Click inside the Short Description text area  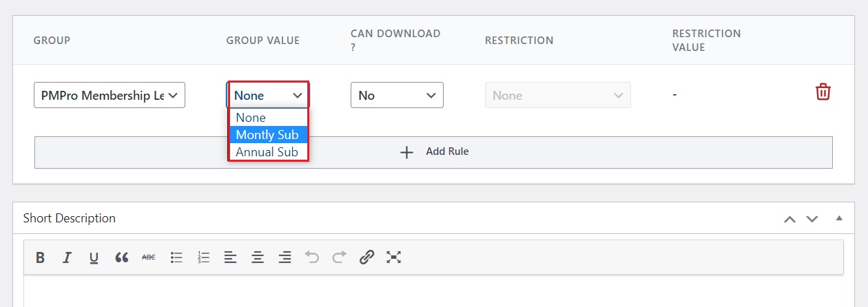click(x=433, y=291)
